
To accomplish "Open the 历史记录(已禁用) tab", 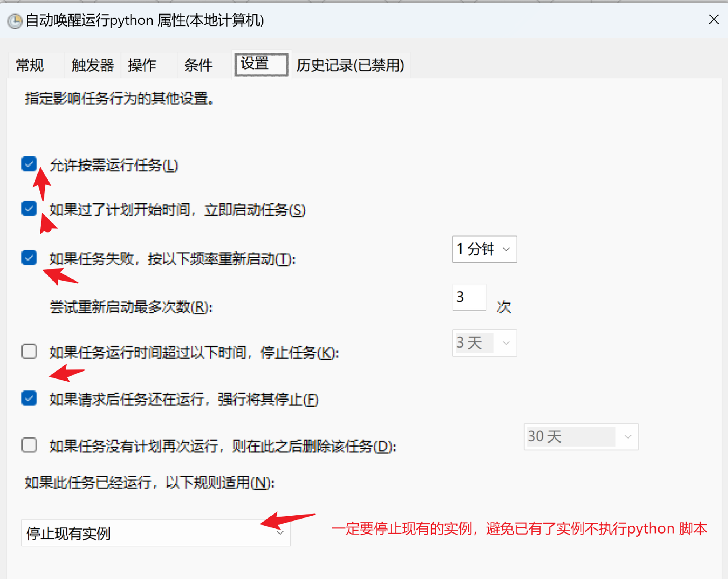I will click(x=351, y=66).
